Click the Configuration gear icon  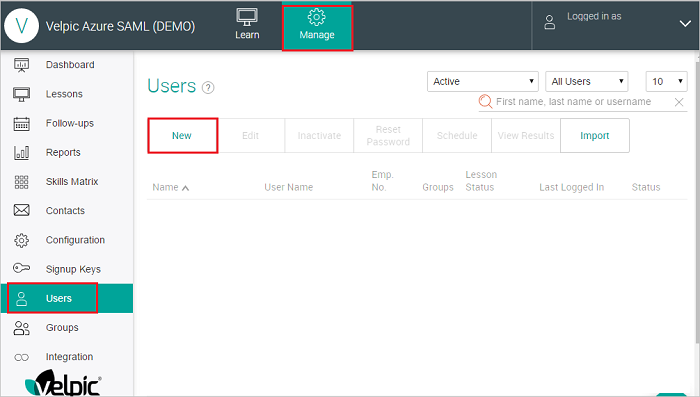(x=21, y=240)
